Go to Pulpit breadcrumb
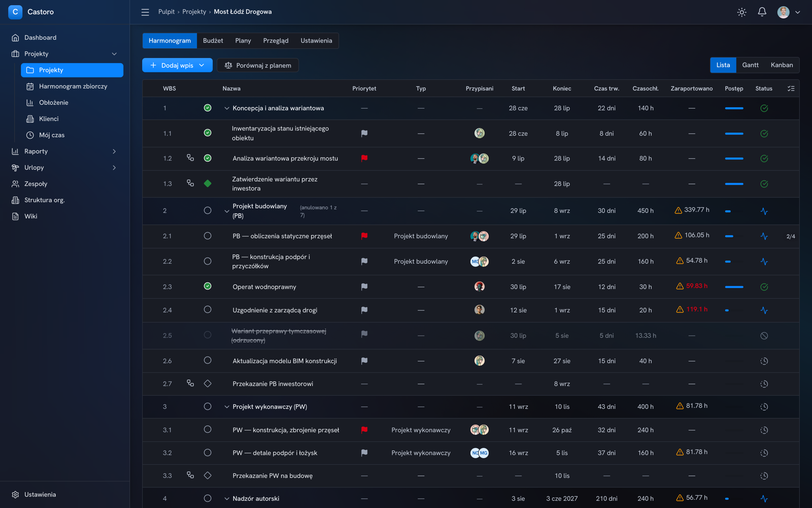 coord(166,12)
